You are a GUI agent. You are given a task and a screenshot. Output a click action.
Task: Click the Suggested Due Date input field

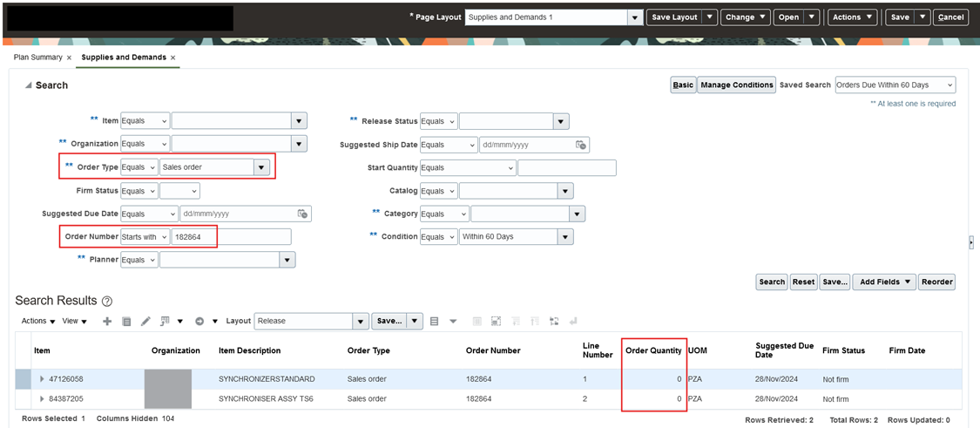[240, 214]
